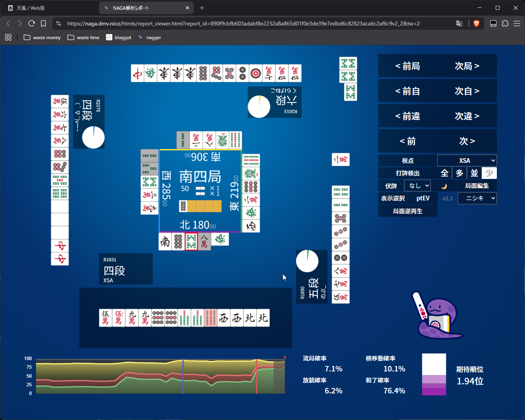Click the 南四局 round label in the center

[x=200, y=177]
